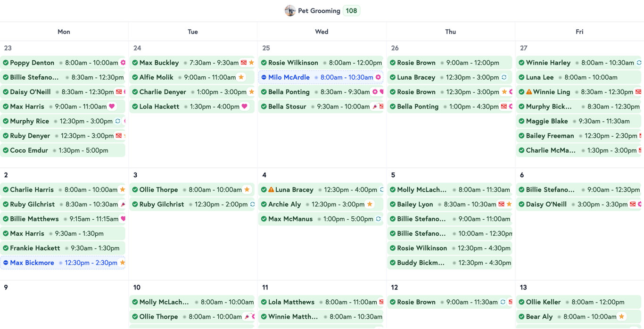The width and height of the screenshot is (644, 329).
Task: Click the flower icon on Poppy Denton's appointment
Action: pos(123,63)
